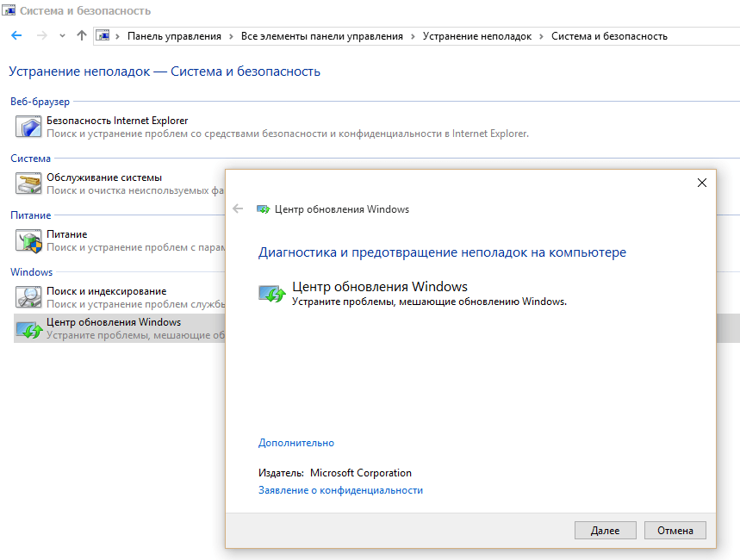The image size is (740, 560).
Task: Open breadcrumb 'Система и безопасность'
Action: pos(609,36)
